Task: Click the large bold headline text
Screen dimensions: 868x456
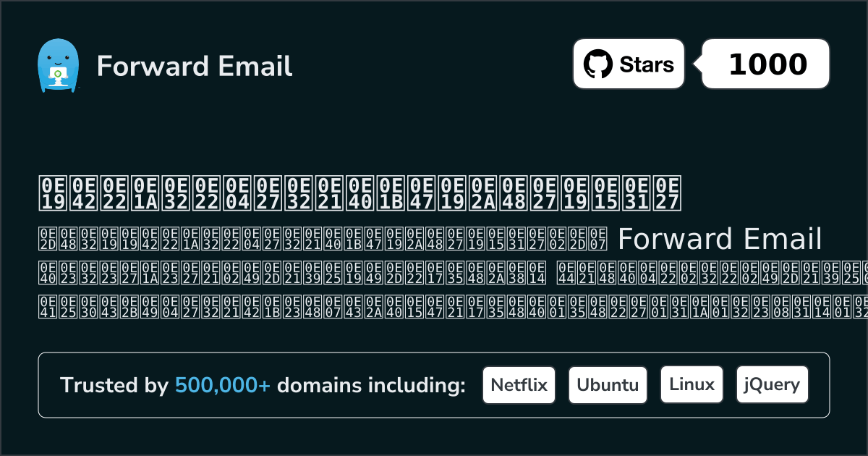Action: click(x=358, y=192)
